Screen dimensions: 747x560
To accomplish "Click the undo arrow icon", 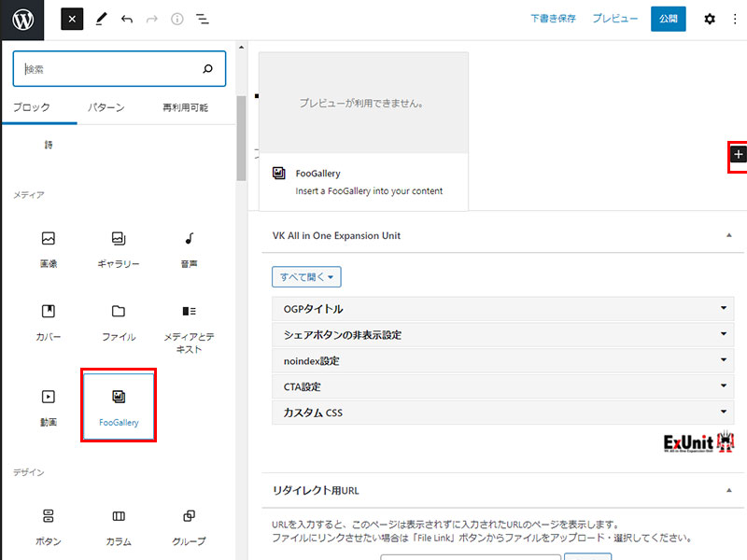I will coord(127,19).
